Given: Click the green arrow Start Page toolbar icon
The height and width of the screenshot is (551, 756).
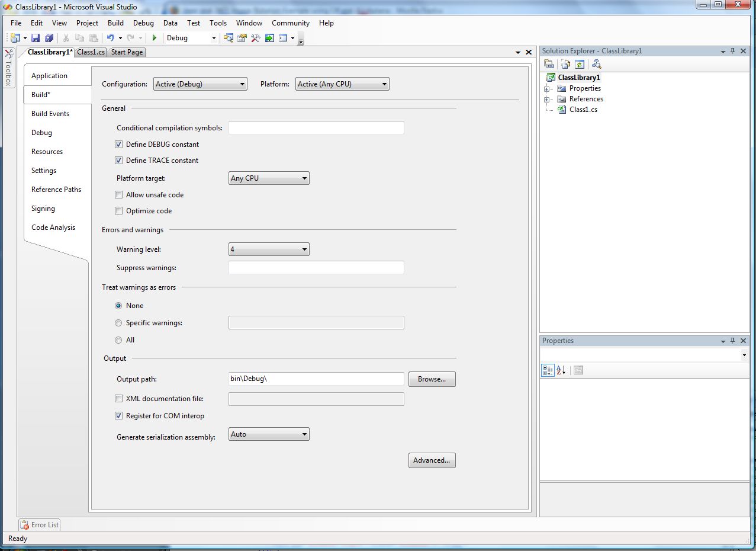Looking at the screenshot, I should [x=269, y=38].
